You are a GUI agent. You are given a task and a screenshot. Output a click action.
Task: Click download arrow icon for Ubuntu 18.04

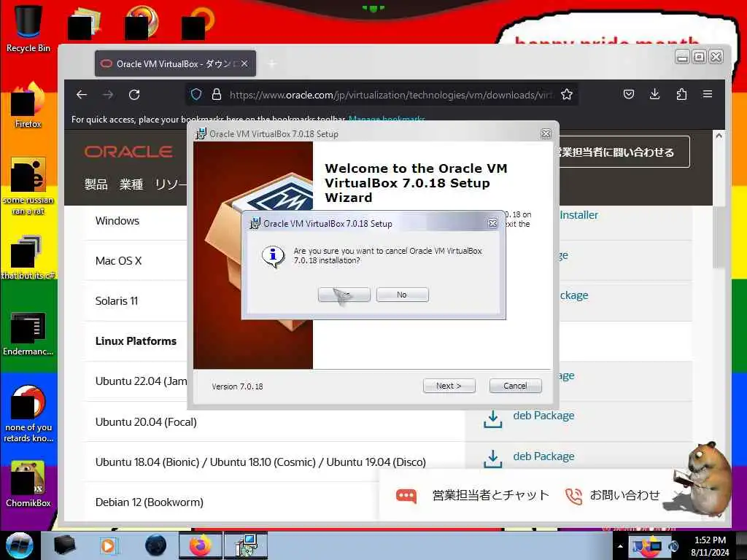click(492, 459)
